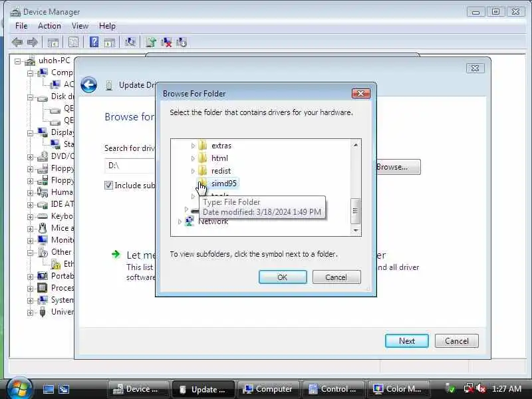
Task: Open the Help menu
Action: 107,26
